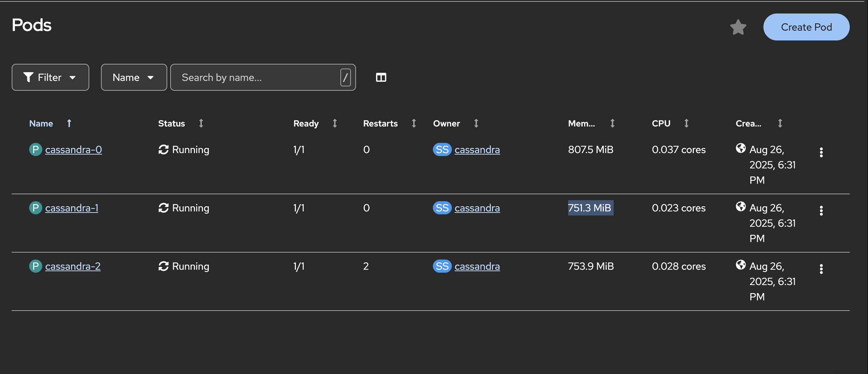Open kebab menu for cassandra-0 pod
Image resolution: width=868 pixels, height=374 pixels.
[x=821, y=152]
